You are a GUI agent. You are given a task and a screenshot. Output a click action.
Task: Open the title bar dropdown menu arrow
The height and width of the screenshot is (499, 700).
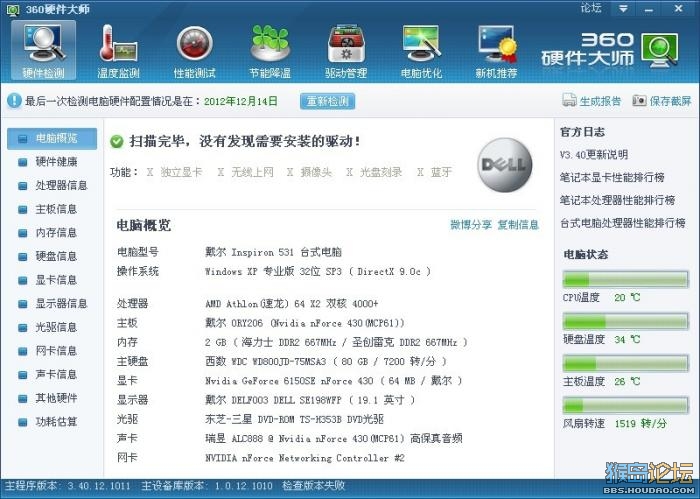point(623,8)
